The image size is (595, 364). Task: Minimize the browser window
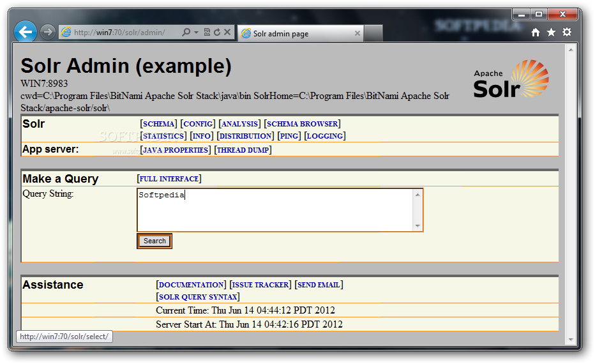click(x=522, y=15)
